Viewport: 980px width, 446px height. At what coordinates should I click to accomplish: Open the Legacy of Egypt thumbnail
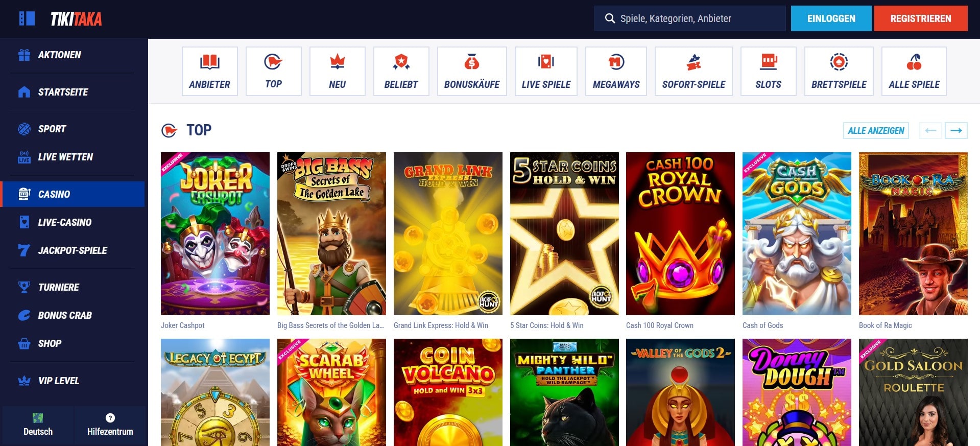click(x=215, y=392)
